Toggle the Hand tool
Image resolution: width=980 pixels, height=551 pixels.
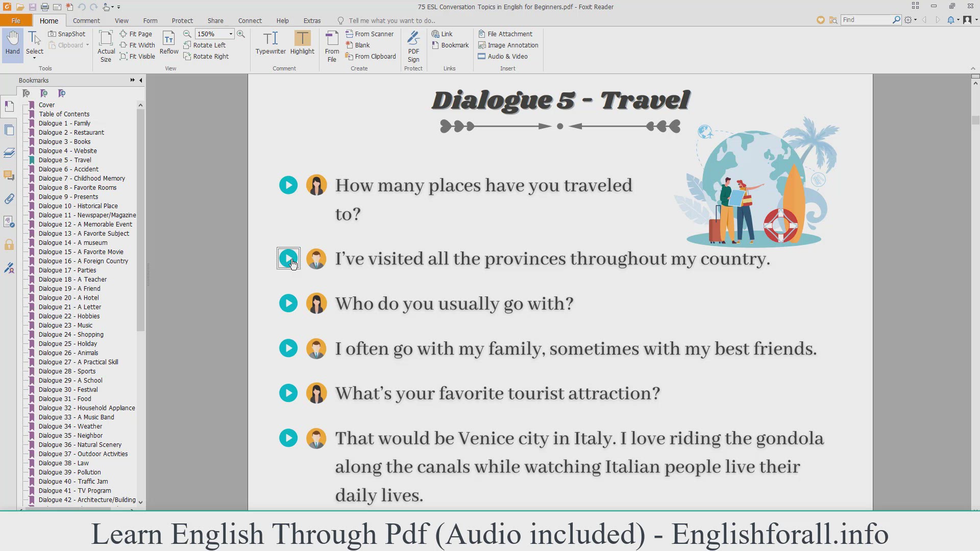[12, 43]
